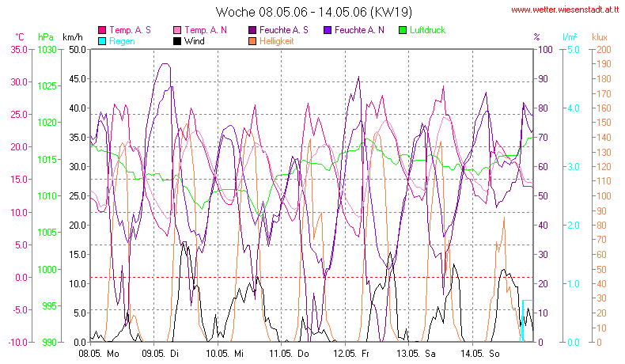Image resolution: width=625 pixels, height=364 pixels.
Task: Click the 1015 pressure axis value
Action: (x=47, y=160)
